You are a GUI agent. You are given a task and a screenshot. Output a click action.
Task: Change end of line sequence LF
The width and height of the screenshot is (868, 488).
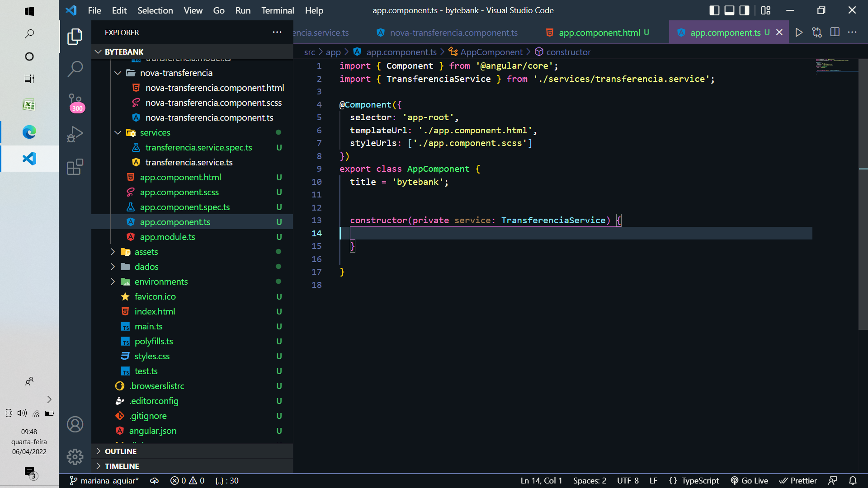pos(653,481)
